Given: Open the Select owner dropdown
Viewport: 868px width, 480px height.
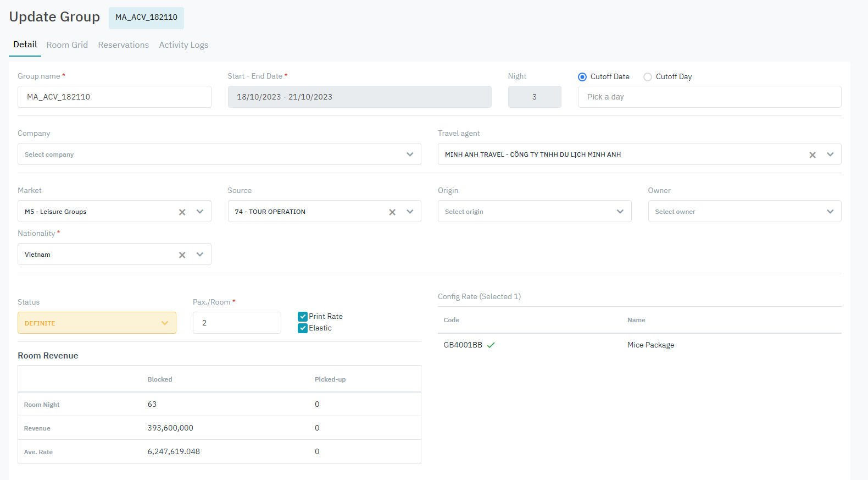Looking at the screenshot, I should (x=744, y=212).
